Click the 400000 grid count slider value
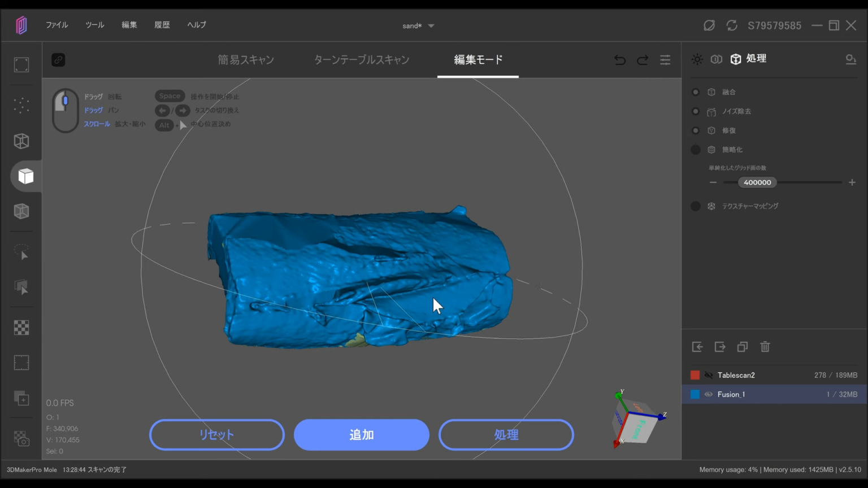The width and height of the screenshot is (868, 488). click(x=757, y=182)
